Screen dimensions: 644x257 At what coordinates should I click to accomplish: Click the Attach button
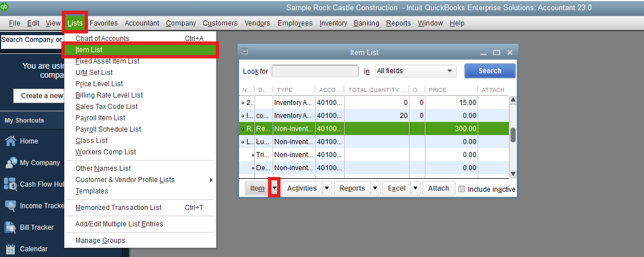438,188
